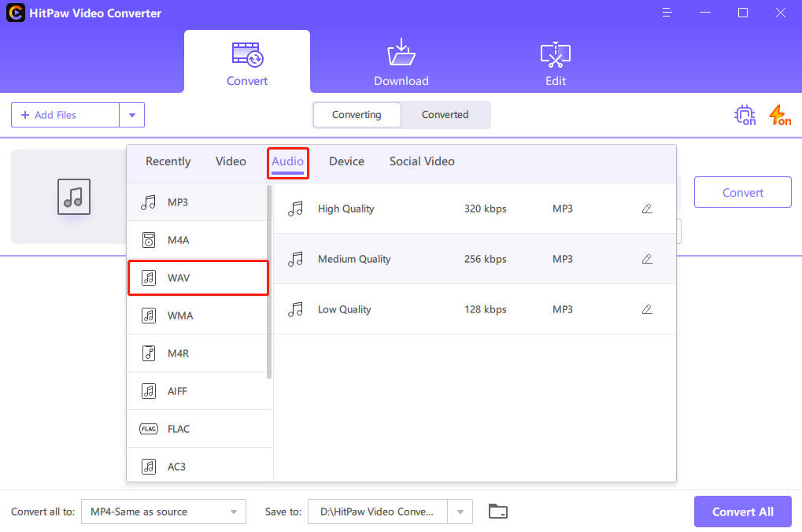Select AC3 in the format list
This screenshot has width=802, height=532.
(199, 466)
